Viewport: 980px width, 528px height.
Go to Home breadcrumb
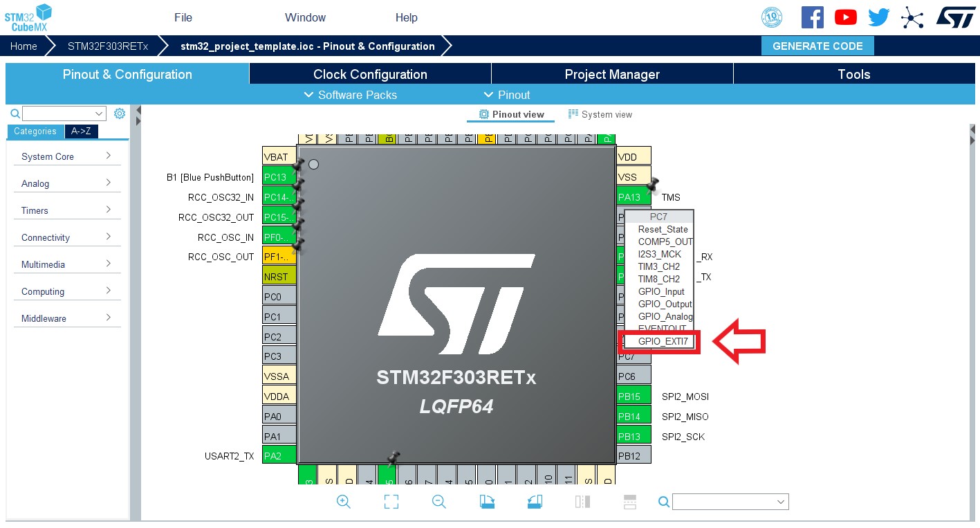(x=24, y=46)
